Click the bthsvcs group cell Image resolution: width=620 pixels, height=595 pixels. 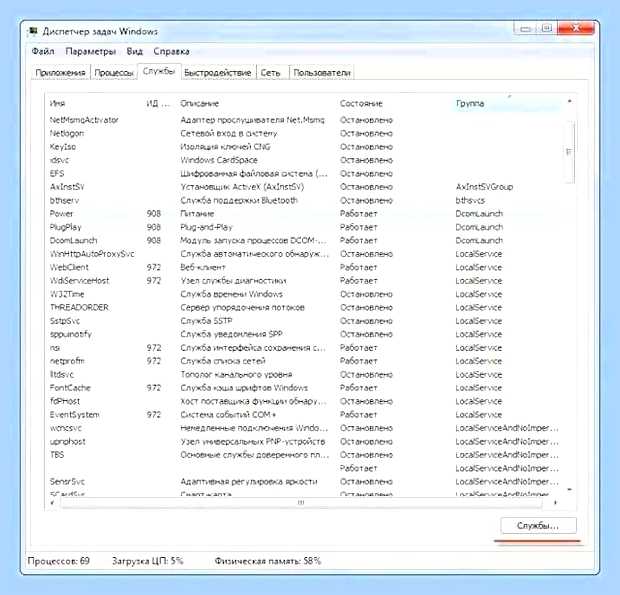click(470, 200)
